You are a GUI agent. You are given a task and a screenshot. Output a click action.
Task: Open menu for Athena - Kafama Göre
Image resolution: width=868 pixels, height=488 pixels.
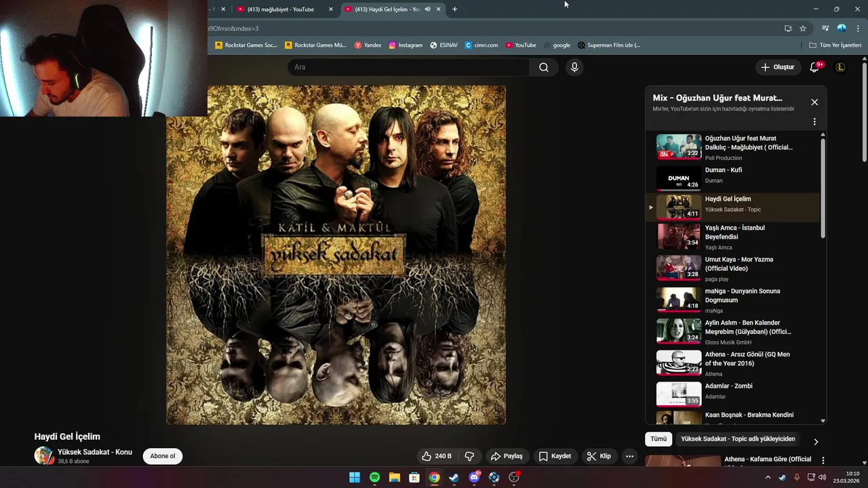pos(823,460)
